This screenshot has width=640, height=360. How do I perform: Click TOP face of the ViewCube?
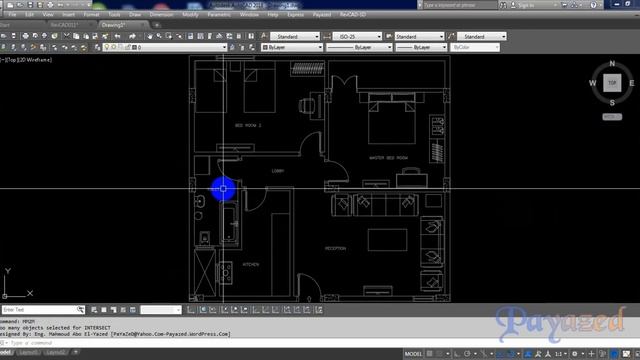(x=612, y=83)
